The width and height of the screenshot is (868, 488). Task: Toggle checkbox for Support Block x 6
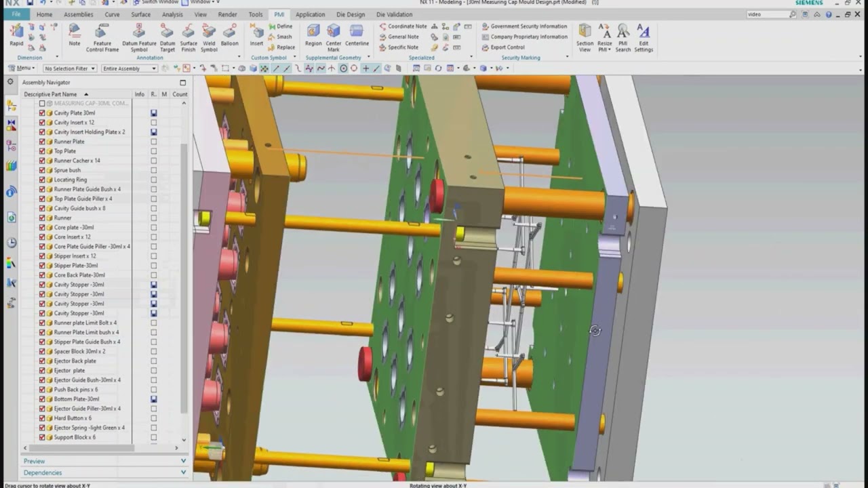coord(42,437)
